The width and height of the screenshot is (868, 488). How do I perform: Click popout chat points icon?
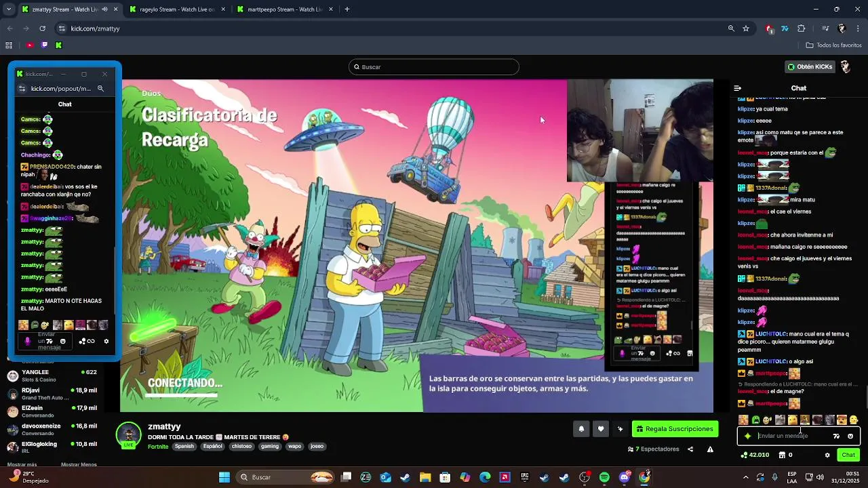(87, 341)
